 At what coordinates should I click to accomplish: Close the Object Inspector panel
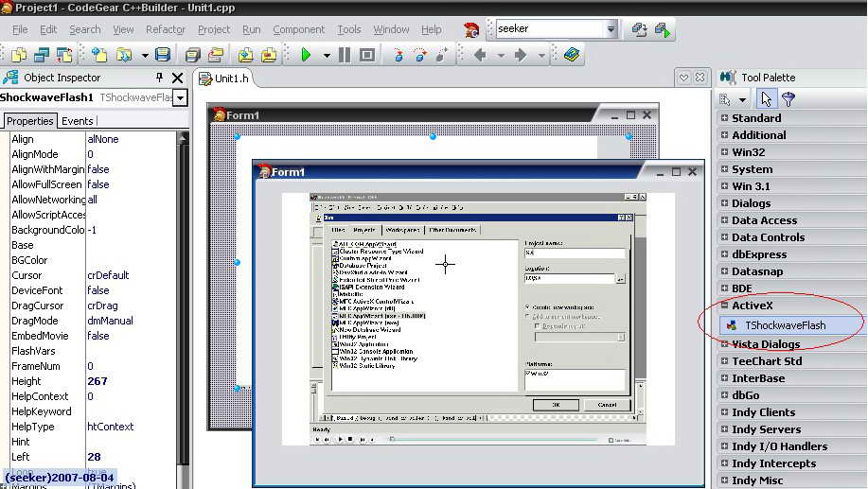pyautogui.click(x=178, y=78)
